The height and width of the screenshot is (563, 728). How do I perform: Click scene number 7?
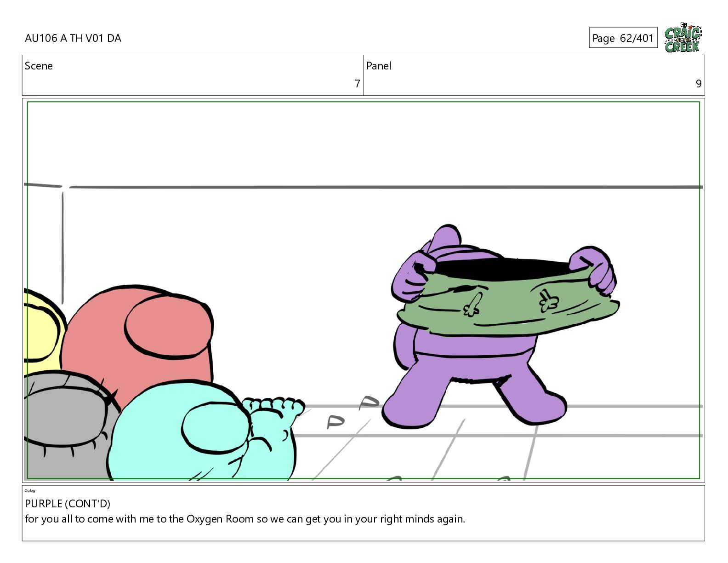[x=357, y=83]
